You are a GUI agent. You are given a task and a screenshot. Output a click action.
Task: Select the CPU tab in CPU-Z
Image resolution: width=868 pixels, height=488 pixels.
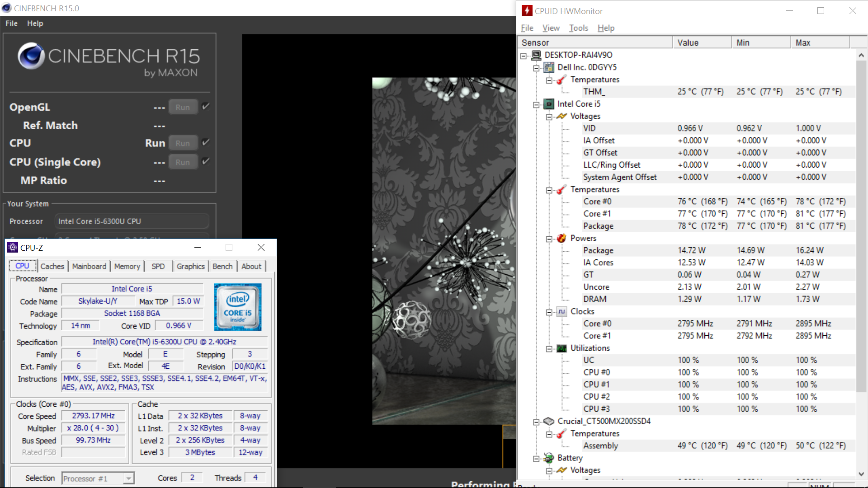click(x=22, y=266)
